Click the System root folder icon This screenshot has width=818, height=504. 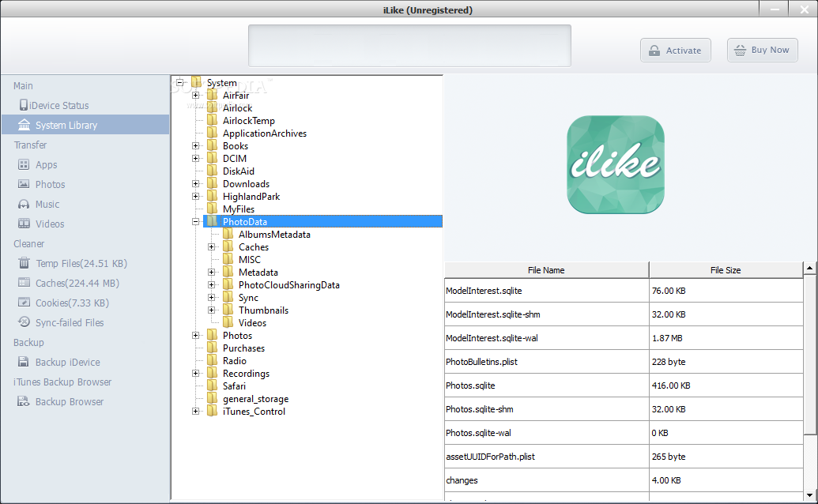(x=197, y=82)
